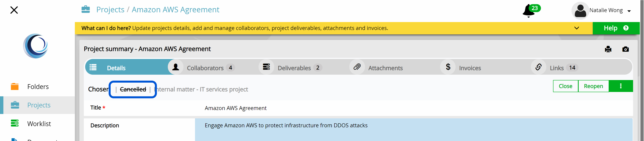This screenshot has height=141, width=644.
Task: Click the application logo
Action: point(36,46)
